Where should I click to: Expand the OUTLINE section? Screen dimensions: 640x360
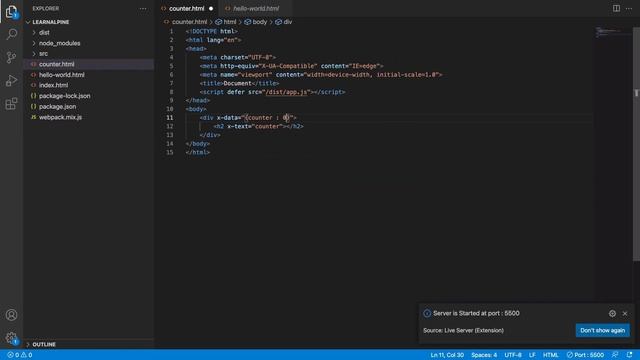[44, 344]
